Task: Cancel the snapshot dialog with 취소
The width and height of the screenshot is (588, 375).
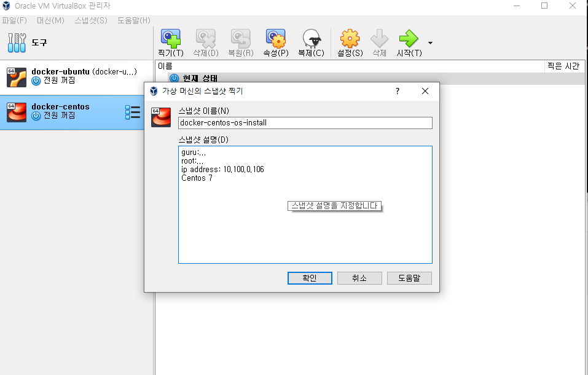Action: tap(359, 278)
